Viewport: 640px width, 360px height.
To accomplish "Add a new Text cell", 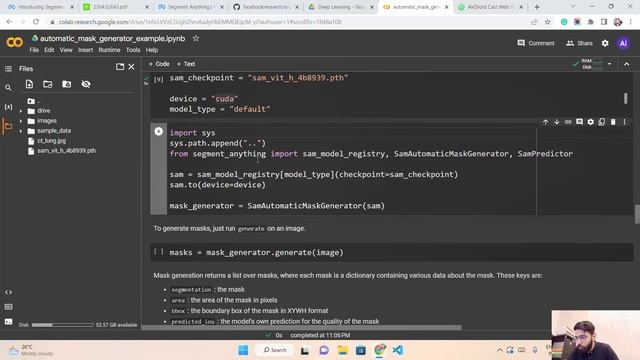I will (x=186, y=64).
